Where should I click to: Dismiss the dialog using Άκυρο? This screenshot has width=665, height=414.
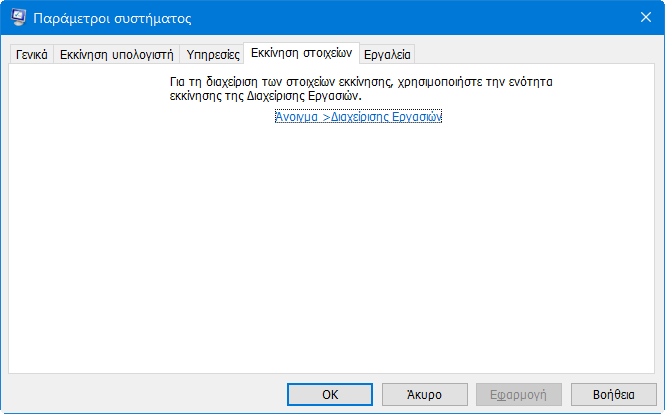click(425, 394)
